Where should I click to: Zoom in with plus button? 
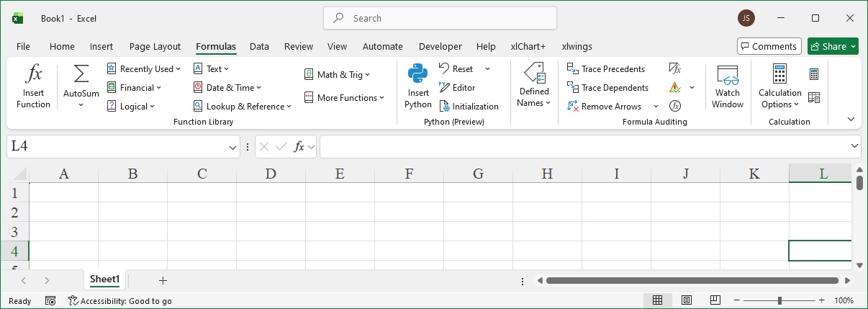[x=822, y=300]
